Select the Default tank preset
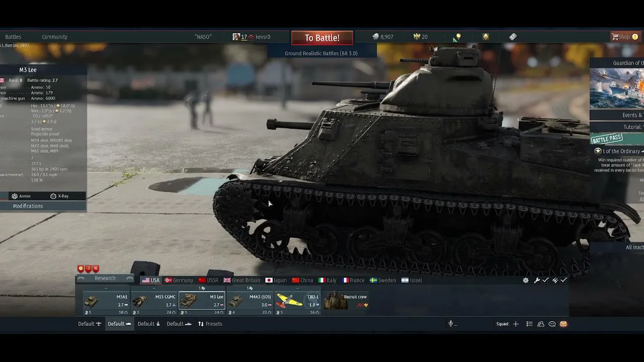 point(119,324)
